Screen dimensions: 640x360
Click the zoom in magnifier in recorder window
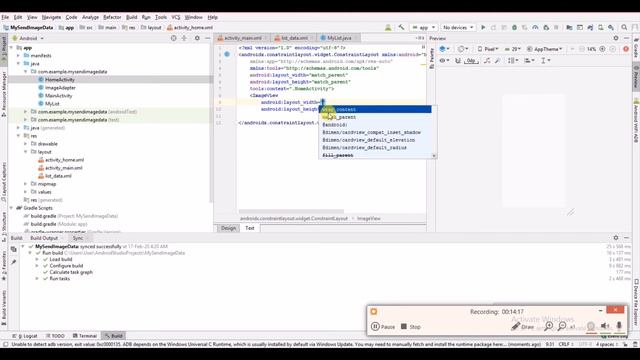coord(549,326)
